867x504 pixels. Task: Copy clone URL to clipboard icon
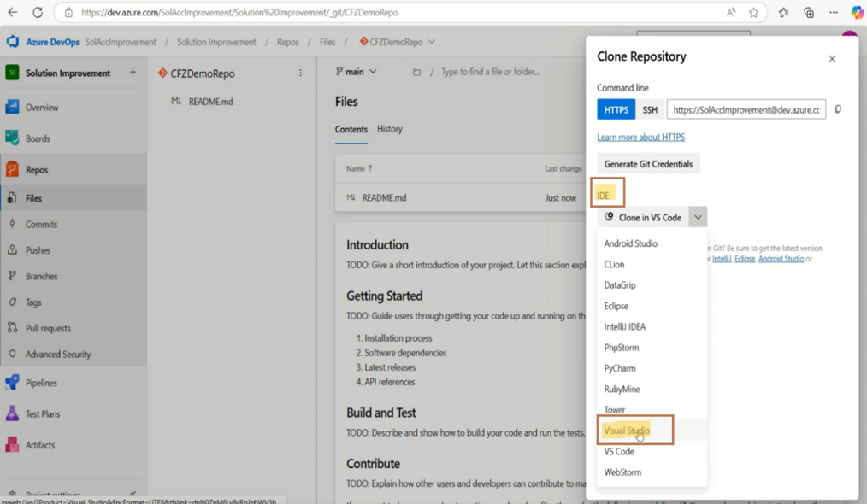click(838, 109)
